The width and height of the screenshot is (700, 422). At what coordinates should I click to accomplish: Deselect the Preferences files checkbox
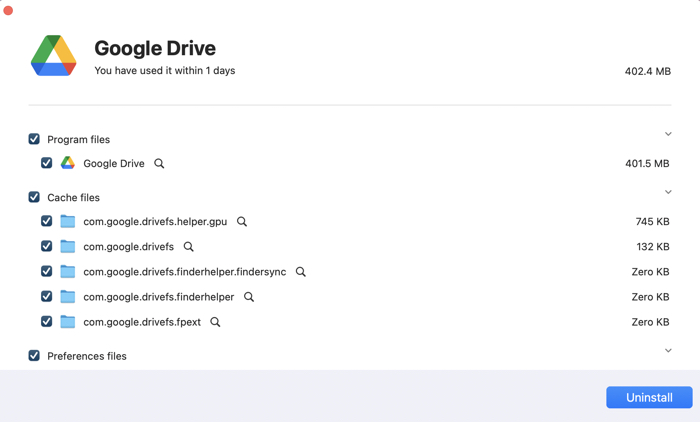pos(34,355)
